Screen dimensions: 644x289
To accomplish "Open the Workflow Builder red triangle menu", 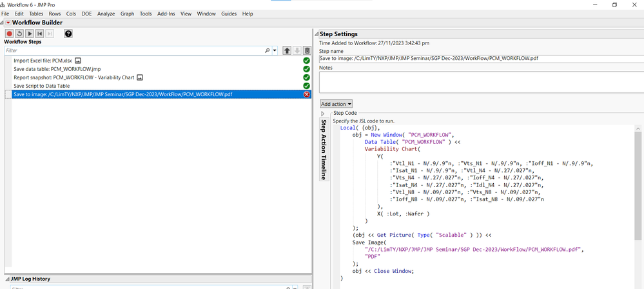I will click(7, 23).
